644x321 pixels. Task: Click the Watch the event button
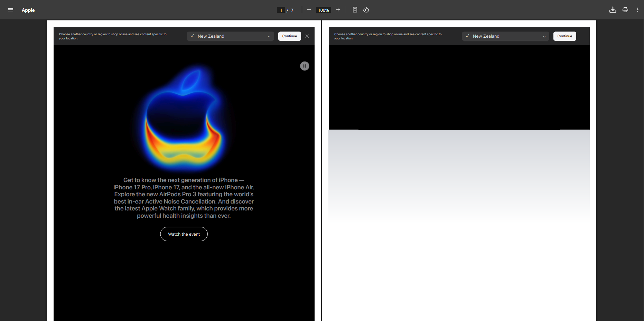[184, 234]
